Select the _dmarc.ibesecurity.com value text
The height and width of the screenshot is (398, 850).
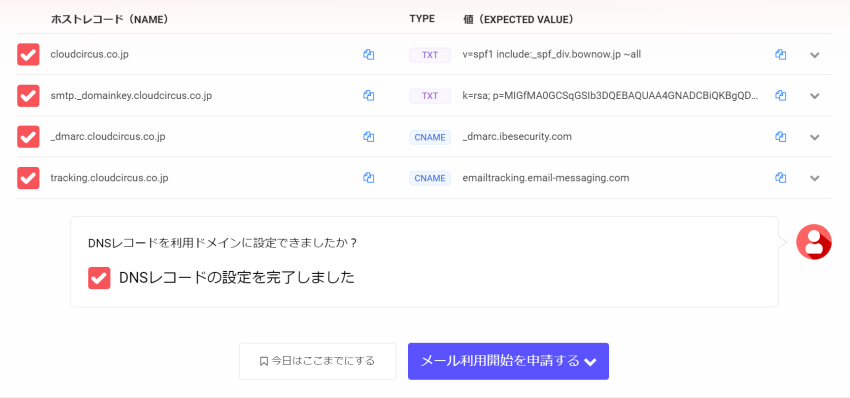pos(517,137)
